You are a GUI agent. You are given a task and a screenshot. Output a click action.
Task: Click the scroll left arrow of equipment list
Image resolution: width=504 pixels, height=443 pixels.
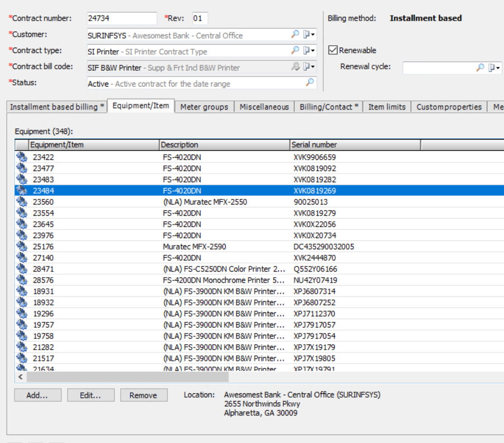[21, 377]
